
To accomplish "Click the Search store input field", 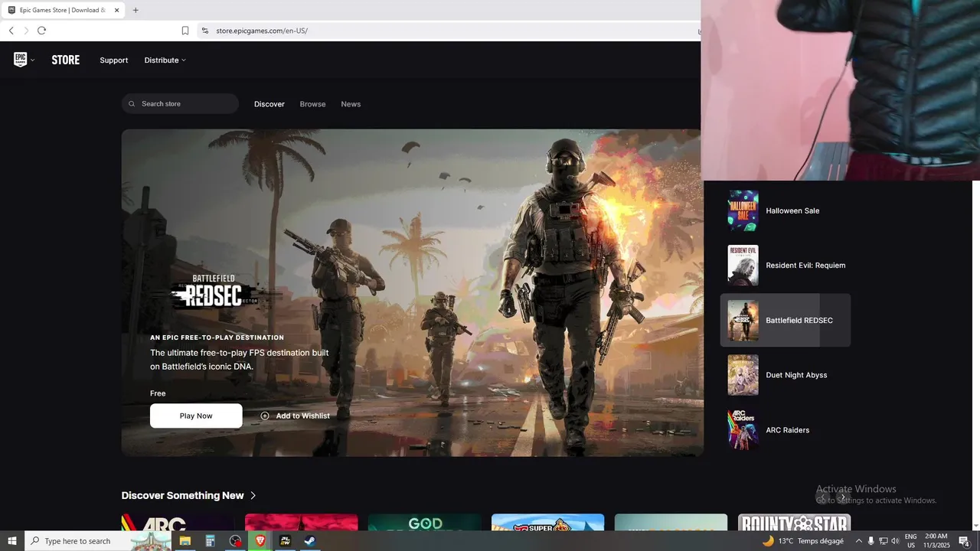I will 180,104.
